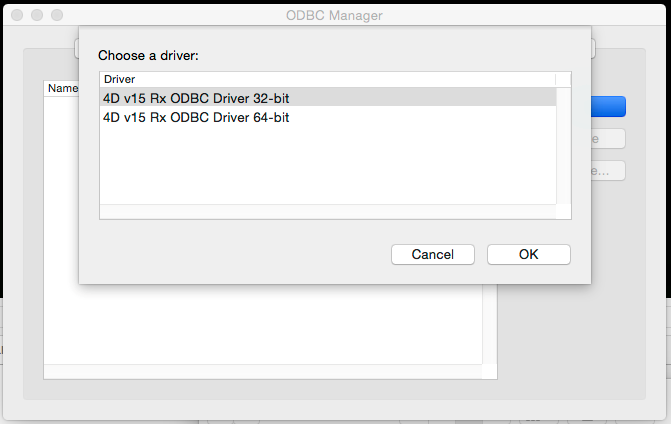Viewport: 671px width, 424px height.
Task: Click the corner box right of the Driver header
Action: click(x=564, y=79)
